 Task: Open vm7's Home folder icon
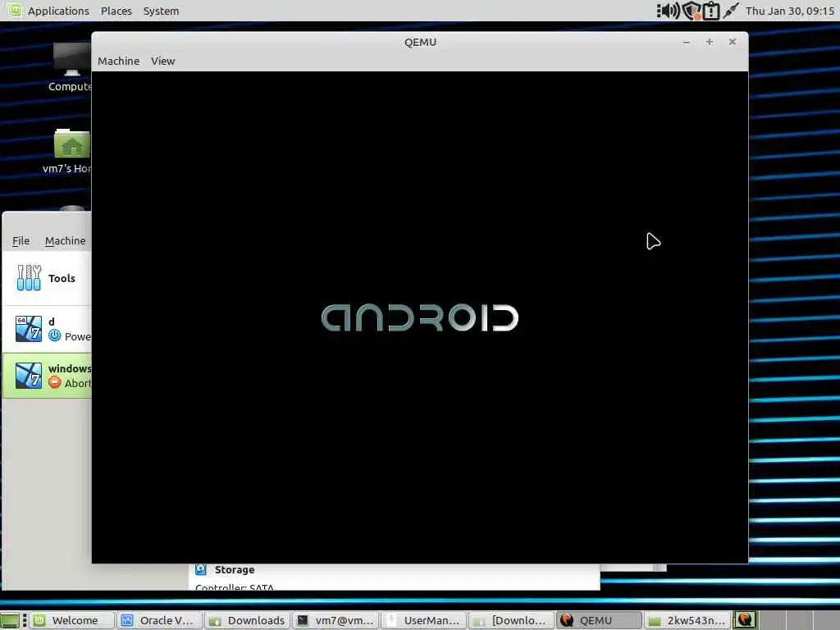(x=70, y=152)
